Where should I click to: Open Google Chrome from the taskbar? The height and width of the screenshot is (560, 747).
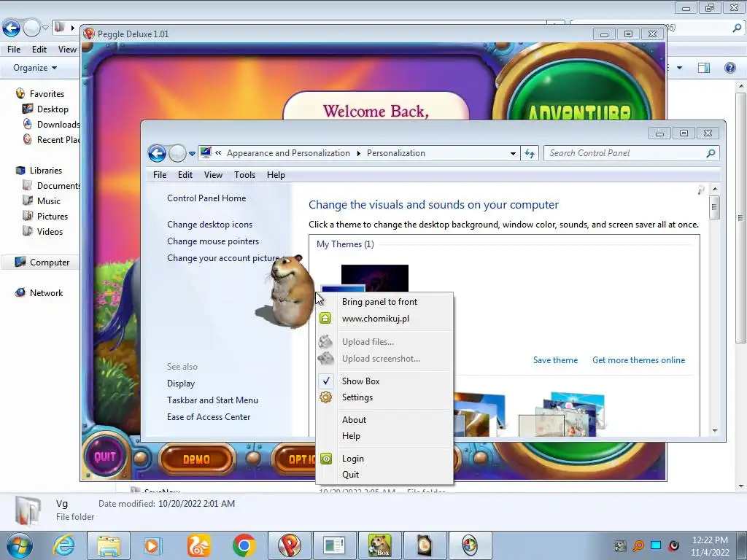[244, 545]
